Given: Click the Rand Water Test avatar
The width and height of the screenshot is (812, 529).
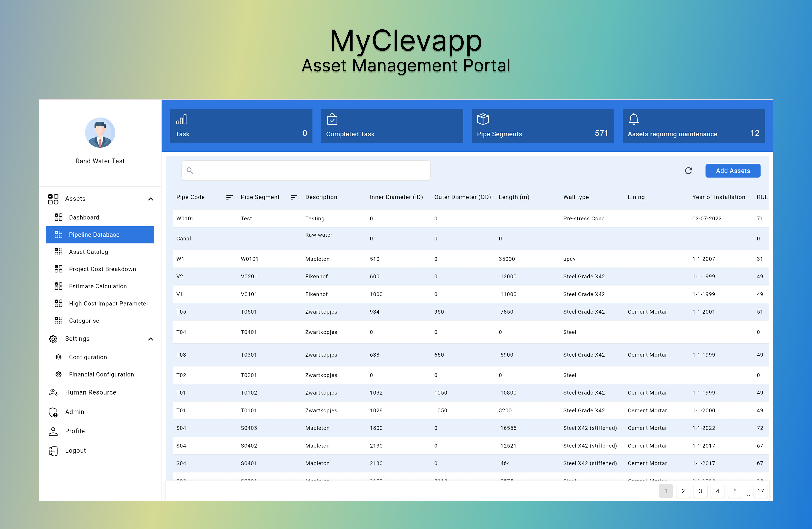Looking at the screenshot, I should pos(100,132).
